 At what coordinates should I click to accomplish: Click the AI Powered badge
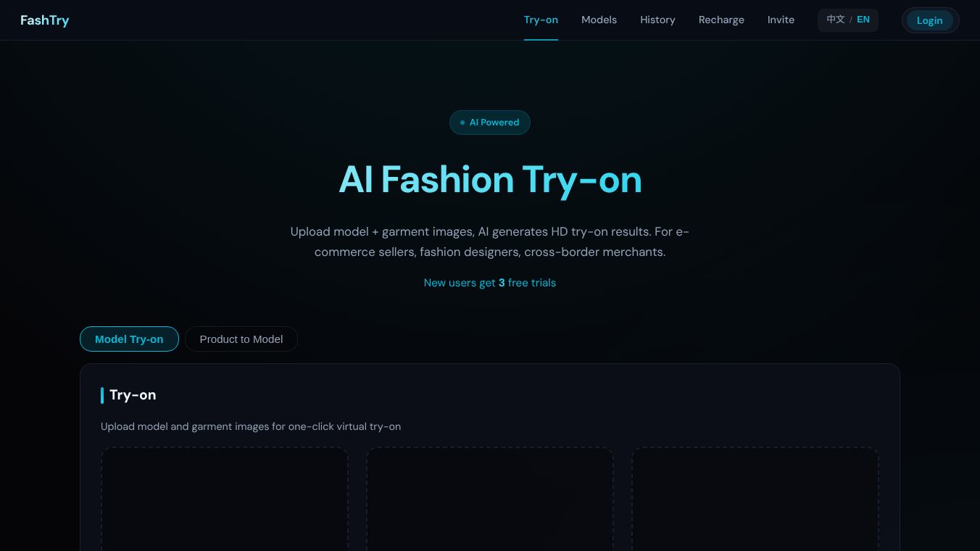pos(490,123)
